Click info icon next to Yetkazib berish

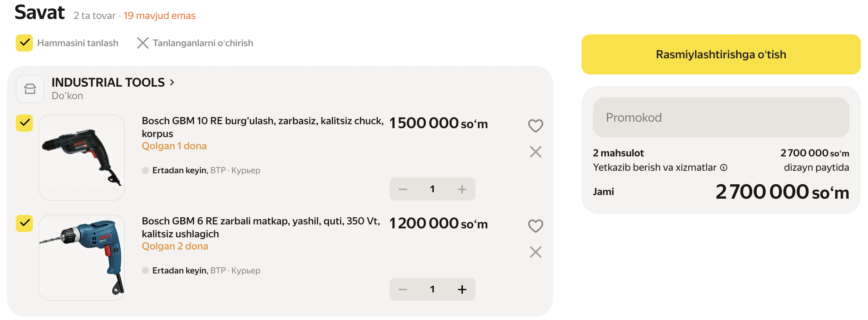[x=724, y=168]
